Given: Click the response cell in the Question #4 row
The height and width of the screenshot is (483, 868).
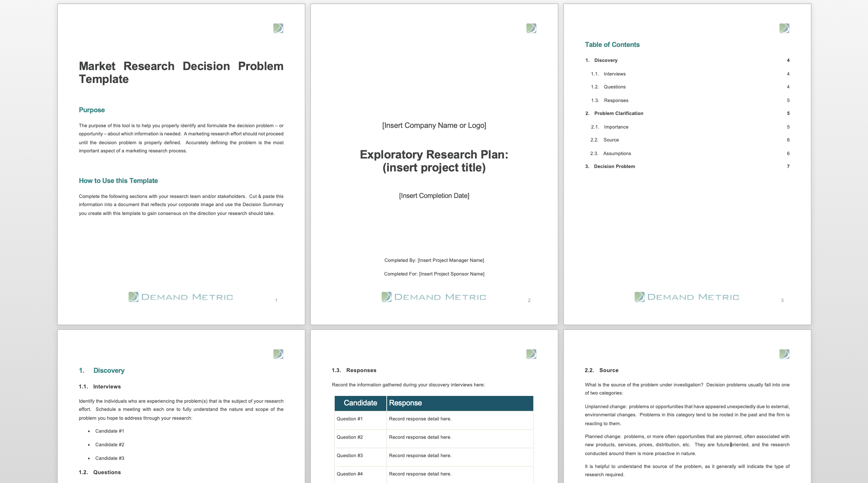Looking at the screenshot, I should (x=460, y=475).
